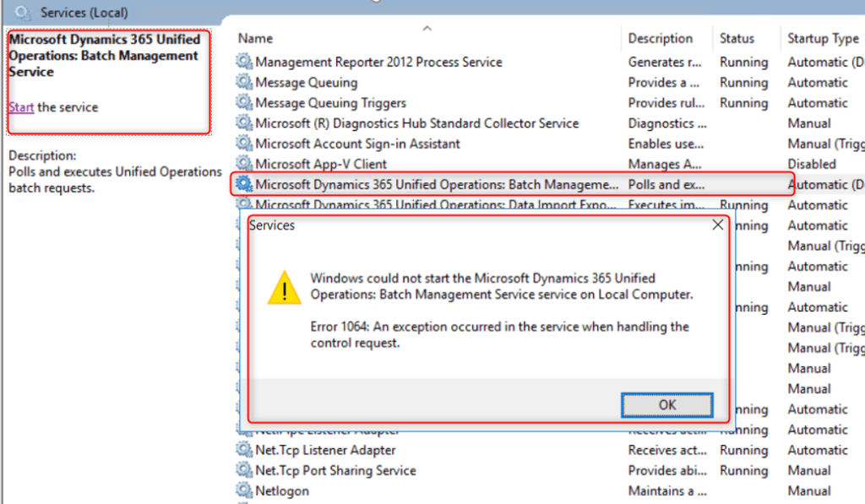The image size is (865, 504).
Task: Select Dynamics 365 Data Import Export service
Action: (435, 204)
